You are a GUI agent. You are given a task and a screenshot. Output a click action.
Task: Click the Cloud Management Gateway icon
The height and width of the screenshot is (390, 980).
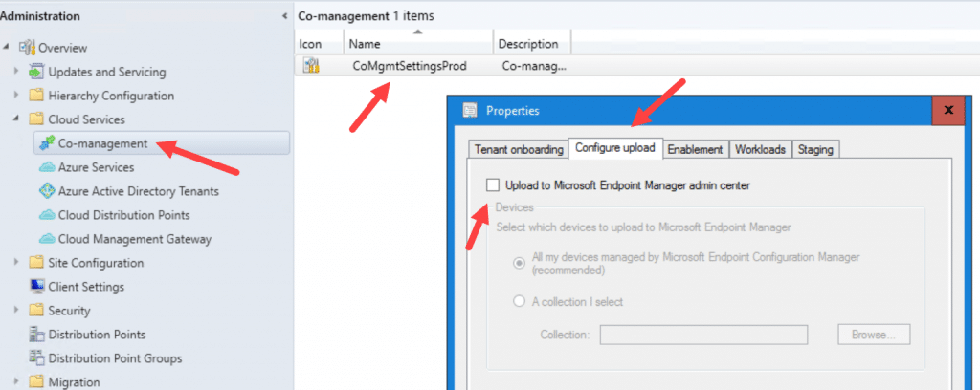(x=47, y=239)
